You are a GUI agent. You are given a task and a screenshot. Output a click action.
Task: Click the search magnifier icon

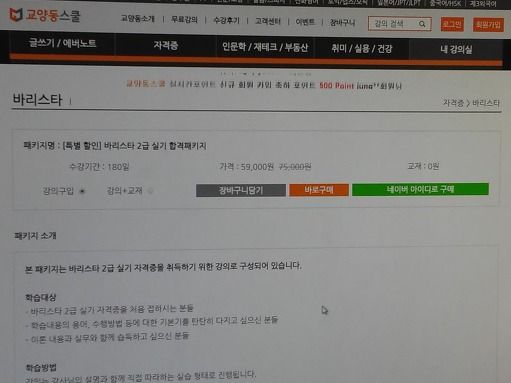coord(422,24)
